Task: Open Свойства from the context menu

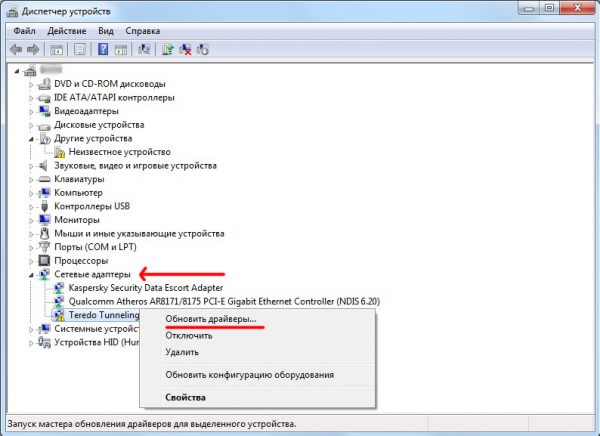Action: tap(257, 397)
